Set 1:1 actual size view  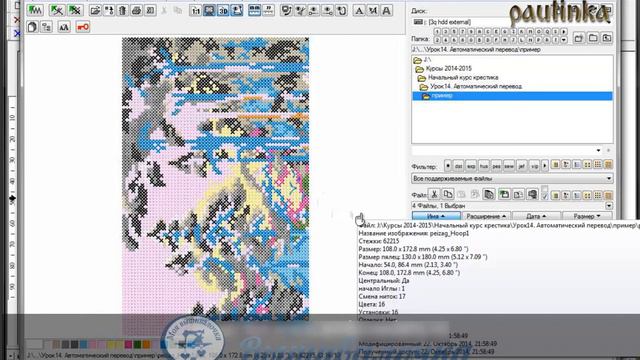(x=196, y=11)
